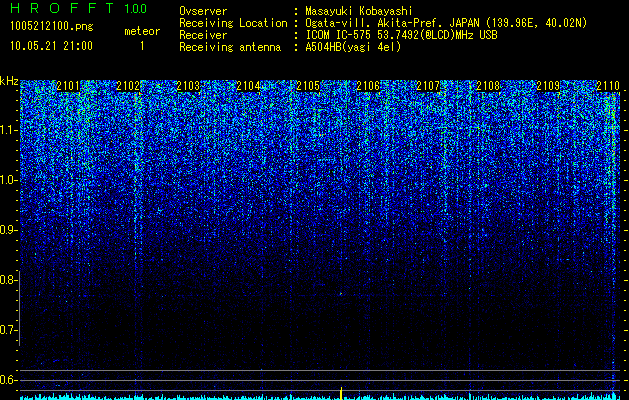Click the 1.1 kHz axis label
The height and width of the screenshot is (400, 629).
pyautogui.click(x=8, y=130)
